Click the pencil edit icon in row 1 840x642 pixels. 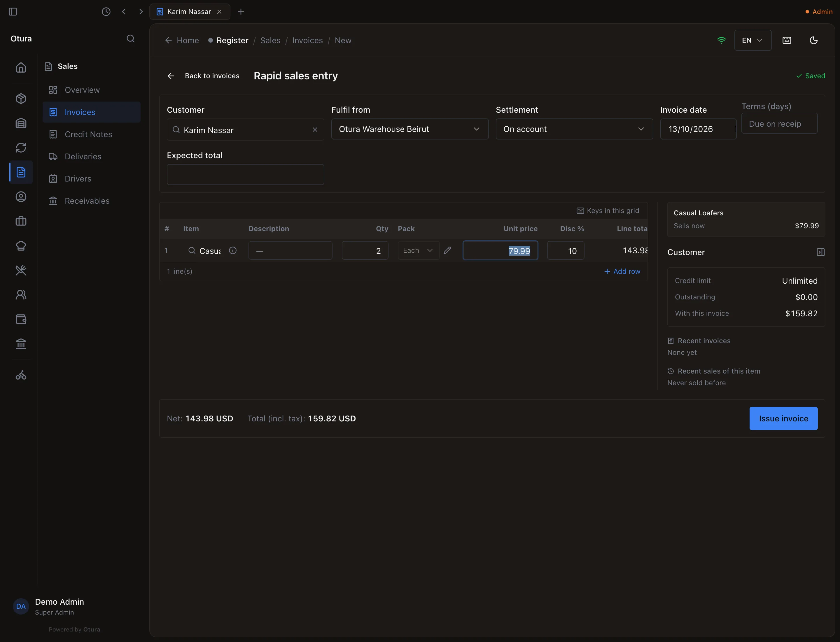pyautogui.click(x=447, y=250)
